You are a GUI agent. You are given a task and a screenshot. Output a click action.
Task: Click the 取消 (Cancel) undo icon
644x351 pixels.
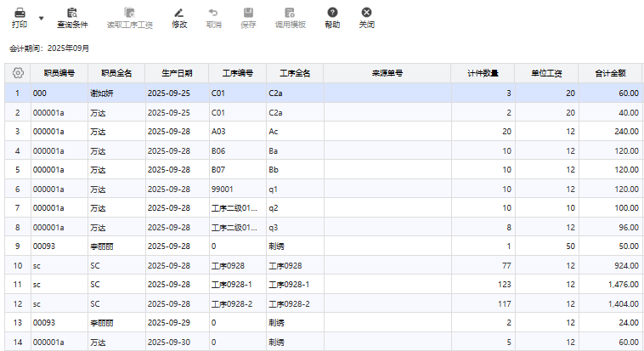[213, 13]
